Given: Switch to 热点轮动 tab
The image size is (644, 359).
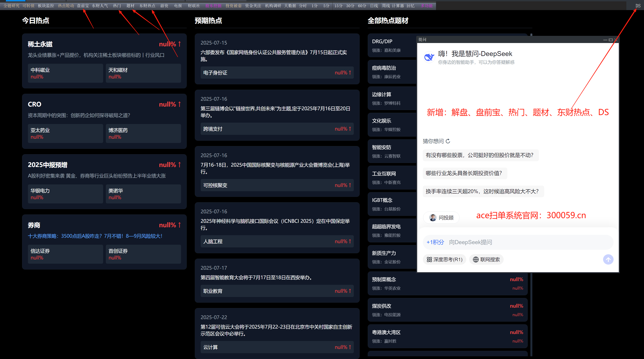Looking at the screenshot, I should [x=66, y=6].
